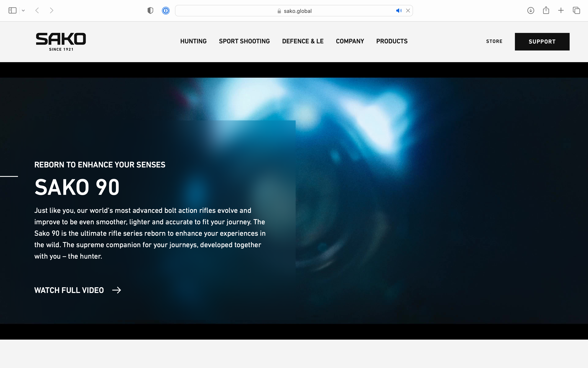Click the black Support button
Screen dimensions: 588x368
point(542,42)
